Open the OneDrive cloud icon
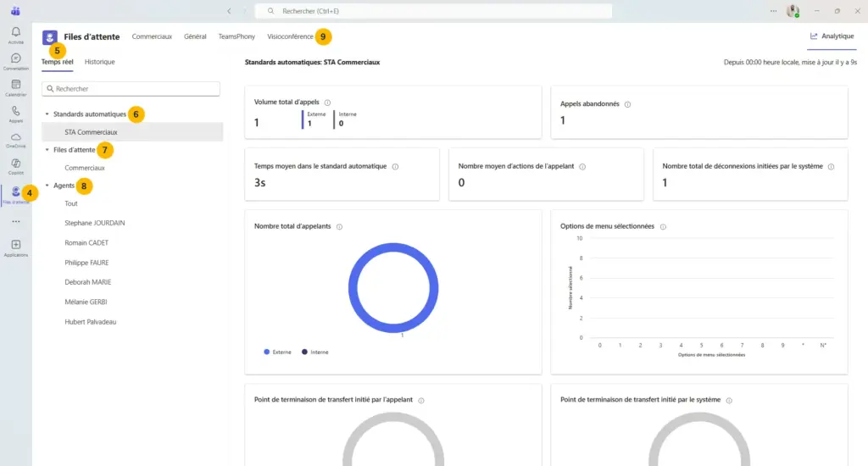 click(16, 136)
